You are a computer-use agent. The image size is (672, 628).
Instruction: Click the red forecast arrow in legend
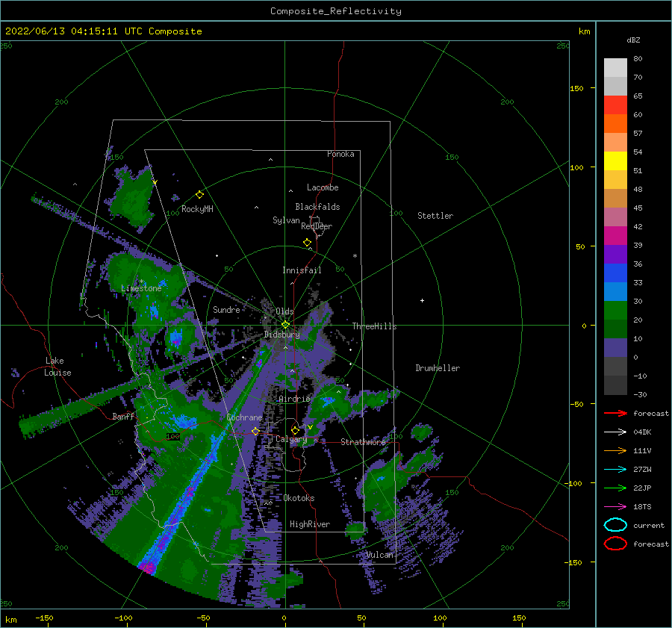click(615, 413)
